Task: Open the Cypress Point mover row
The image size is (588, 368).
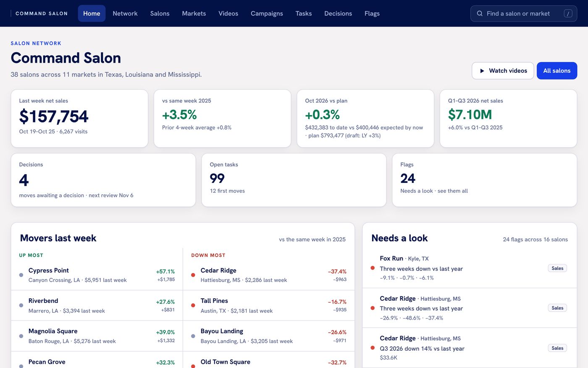Action: [x=97, y=275]
